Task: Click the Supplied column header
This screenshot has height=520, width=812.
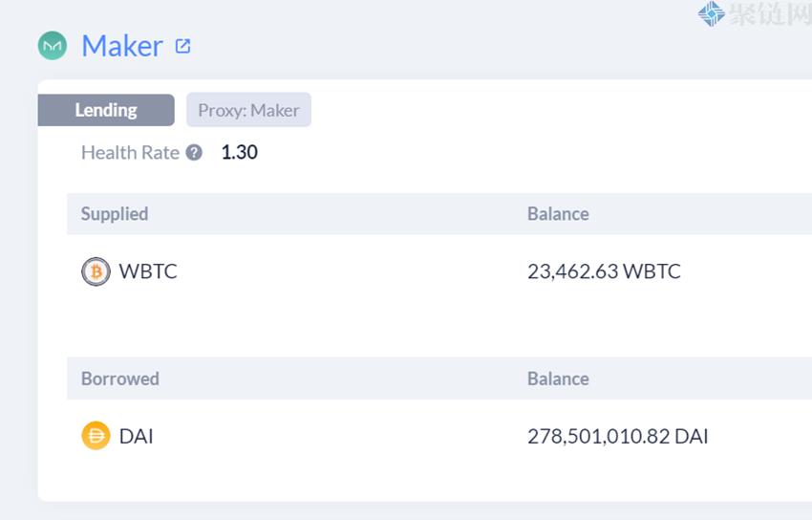Action: coord(115,214)
